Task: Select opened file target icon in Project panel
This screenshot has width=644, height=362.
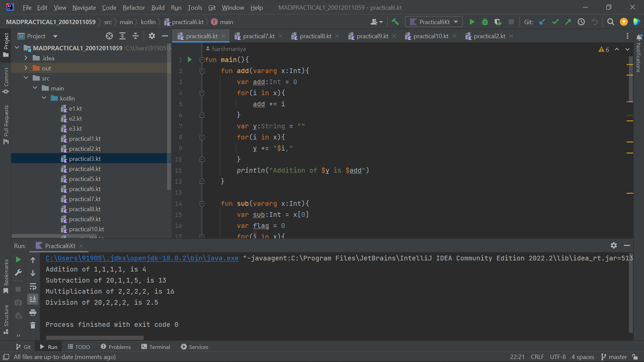Action: tap(109, 36)
